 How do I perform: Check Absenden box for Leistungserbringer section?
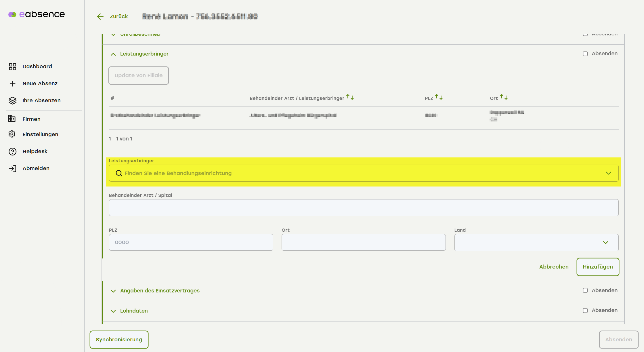[585, 54]
